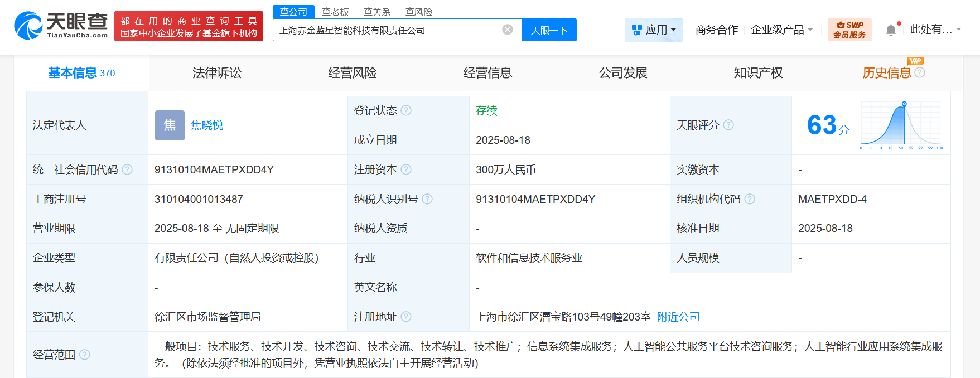Show help for 统一社会信用代码

coord(127,169)
